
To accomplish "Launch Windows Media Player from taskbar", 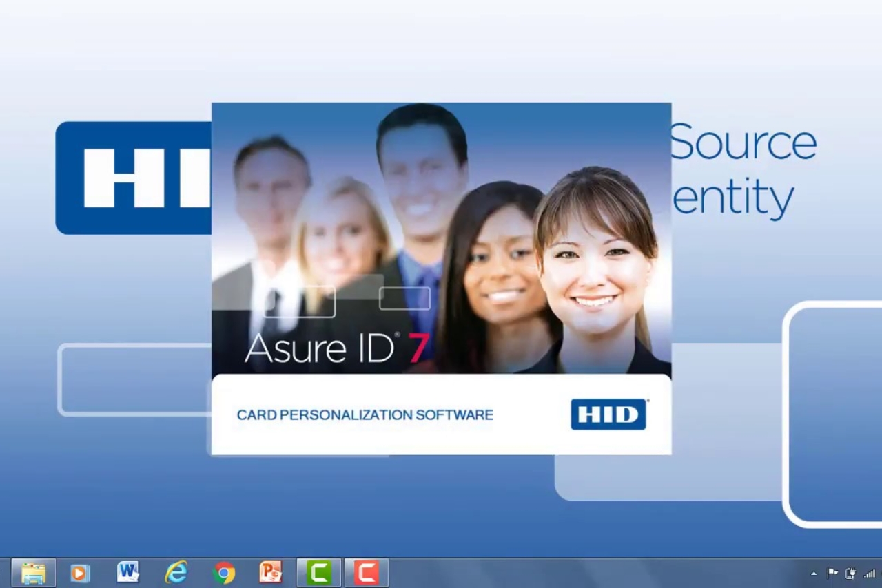I will point(81,573).
